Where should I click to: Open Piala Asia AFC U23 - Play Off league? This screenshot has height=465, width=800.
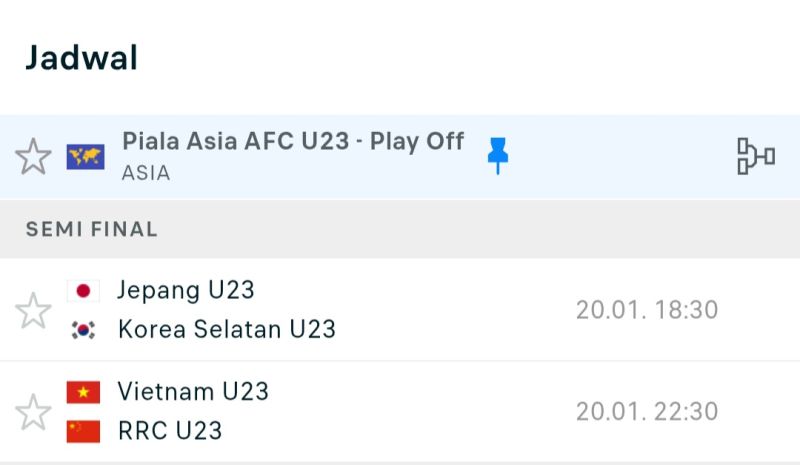[x=293, y=142]
